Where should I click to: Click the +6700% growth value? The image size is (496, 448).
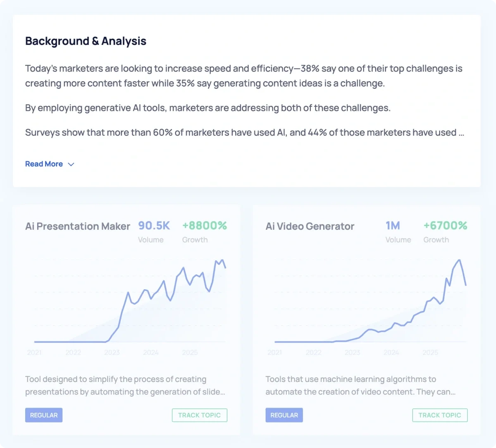pyautogui.click(x=445, y=225)
